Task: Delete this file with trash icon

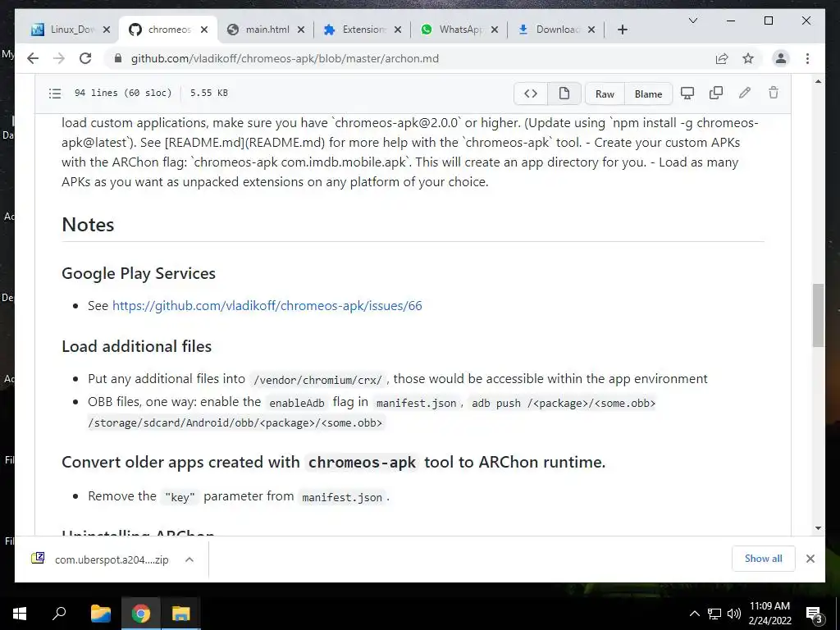Action: click(773, 94)
